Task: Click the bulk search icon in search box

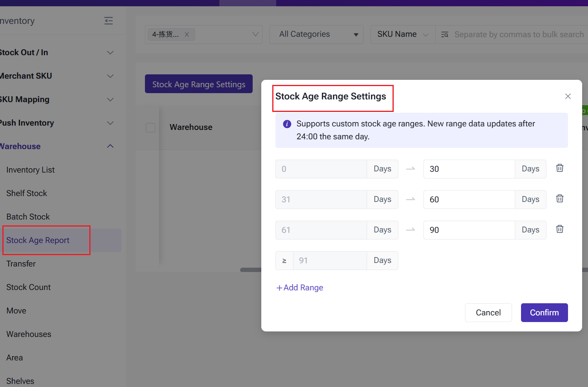Action: [445, 34]
